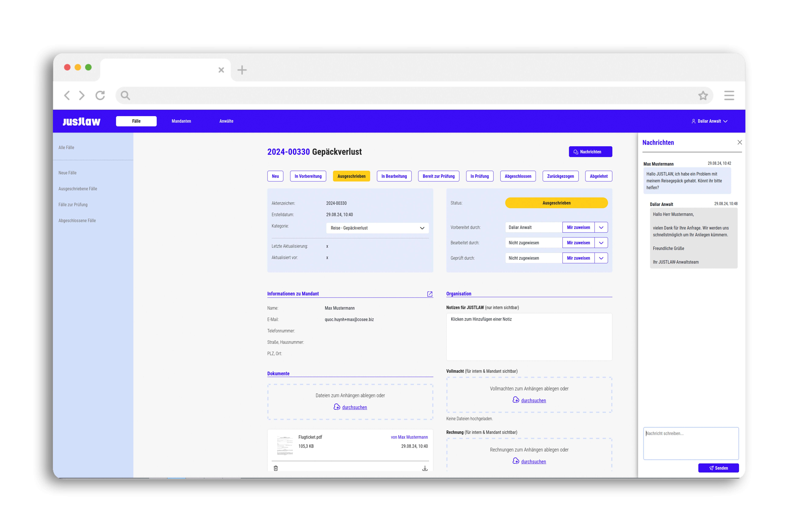
Task: Bookmark the page with the star icon
Action: pyautogui.click(x=703, y=96)
